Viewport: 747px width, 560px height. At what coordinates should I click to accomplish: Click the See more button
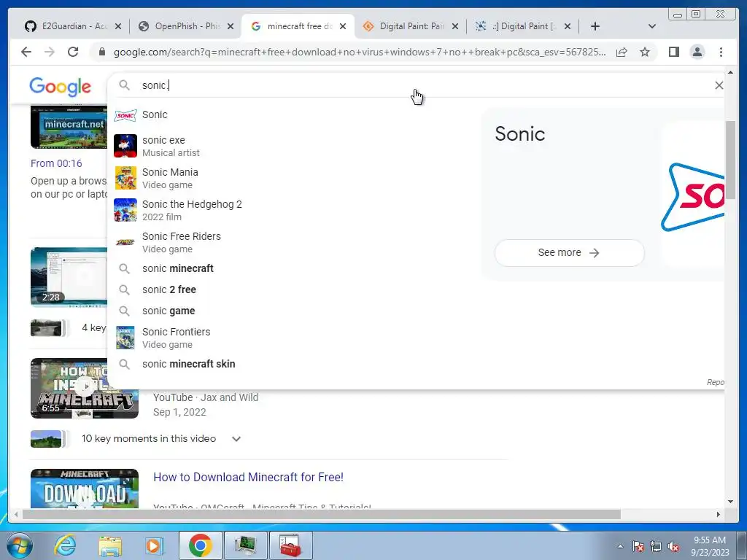569,253
